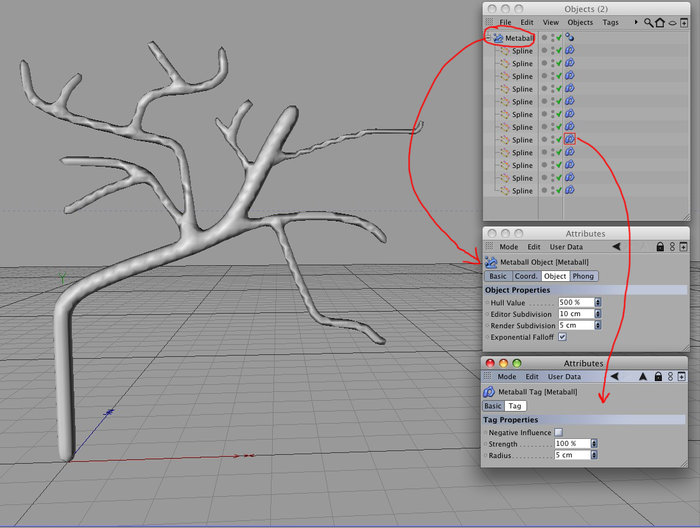Open the Objects menu in Objects manager
The image size is (700, 528).
point(580,22)
